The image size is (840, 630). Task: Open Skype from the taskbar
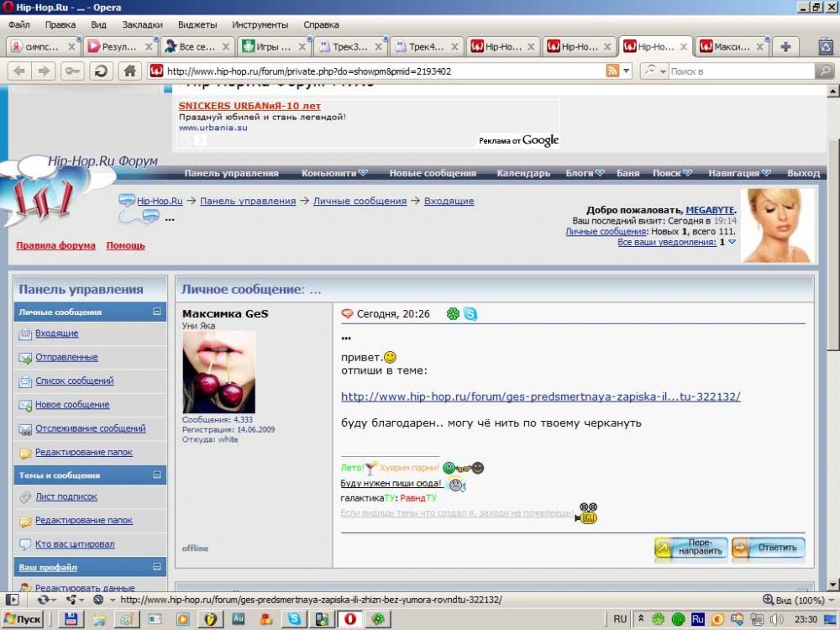coord(294,619)
